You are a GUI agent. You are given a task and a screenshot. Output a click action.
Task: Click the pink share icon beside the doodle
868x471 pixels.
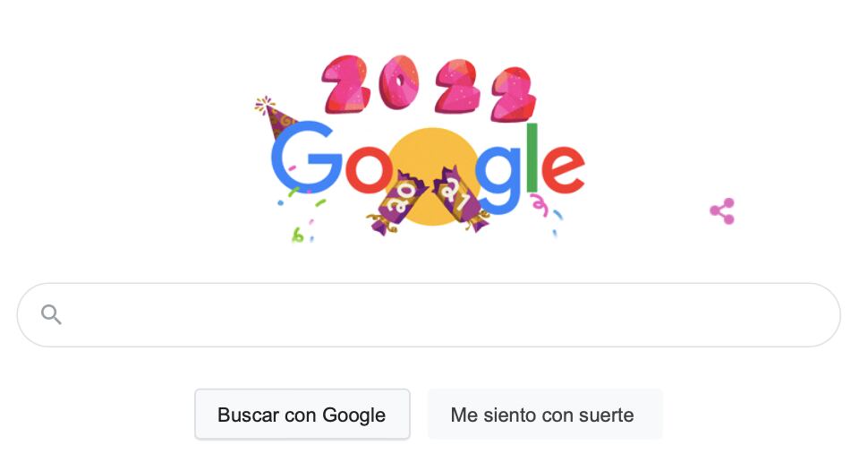click(x=722, y=211)
